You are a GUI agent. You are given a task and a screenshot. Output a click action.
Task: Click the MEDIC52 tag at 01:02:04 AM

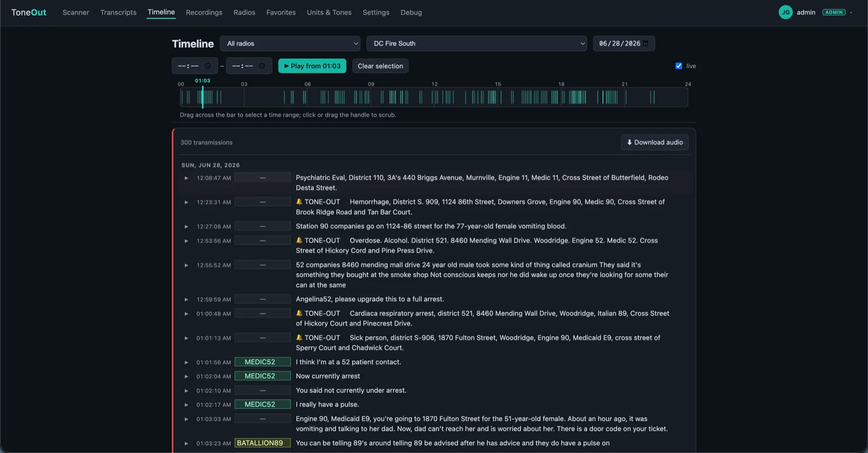[x=262, y=376]
